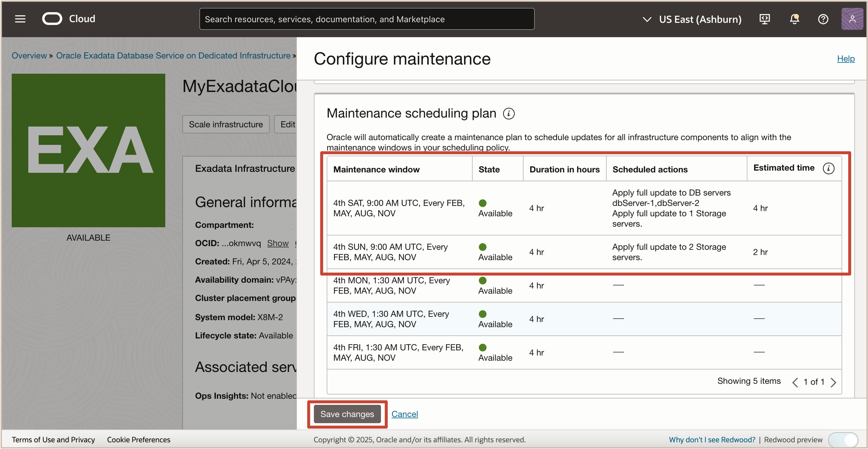Click the Estimated time column info icon

click(x=829, y=168)
